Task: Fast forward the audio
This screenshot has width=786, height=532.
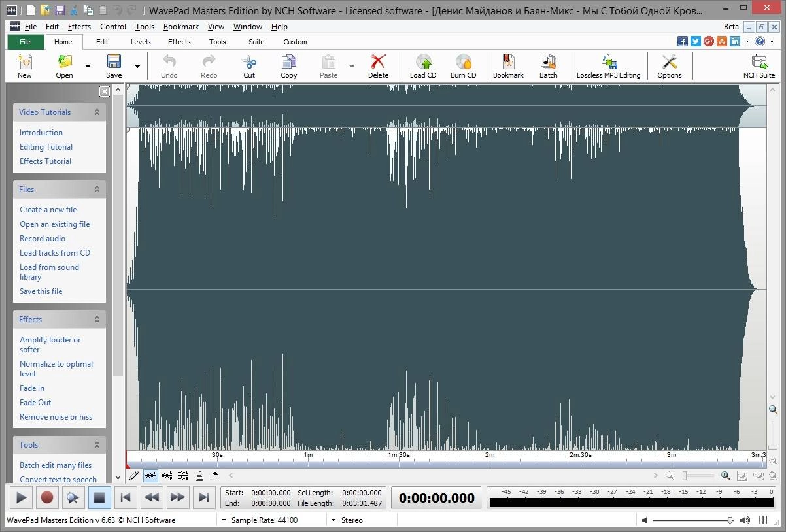Action: tap(178, 497)
